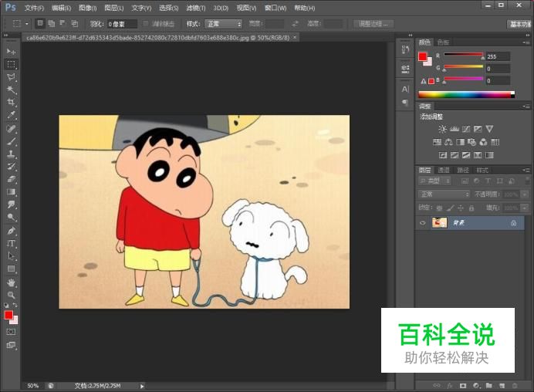Select the Magic Wand tool
The width and height of the screenshot is (534, 392).
pyautogui.click(x=11, y=90)
